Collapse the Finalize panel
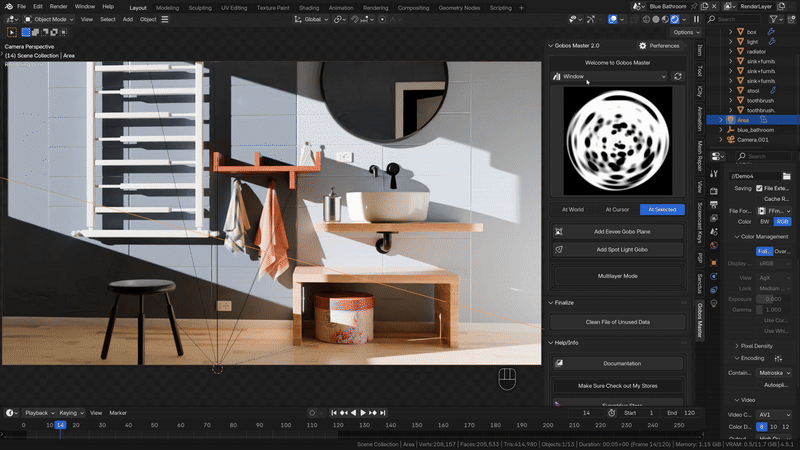 pos(551,303)
